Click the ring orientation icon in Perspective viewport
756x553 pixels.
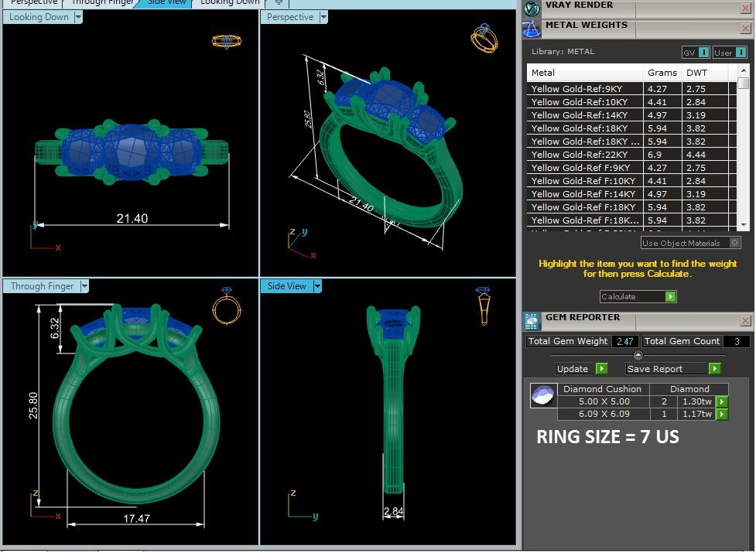coord(484,39)
